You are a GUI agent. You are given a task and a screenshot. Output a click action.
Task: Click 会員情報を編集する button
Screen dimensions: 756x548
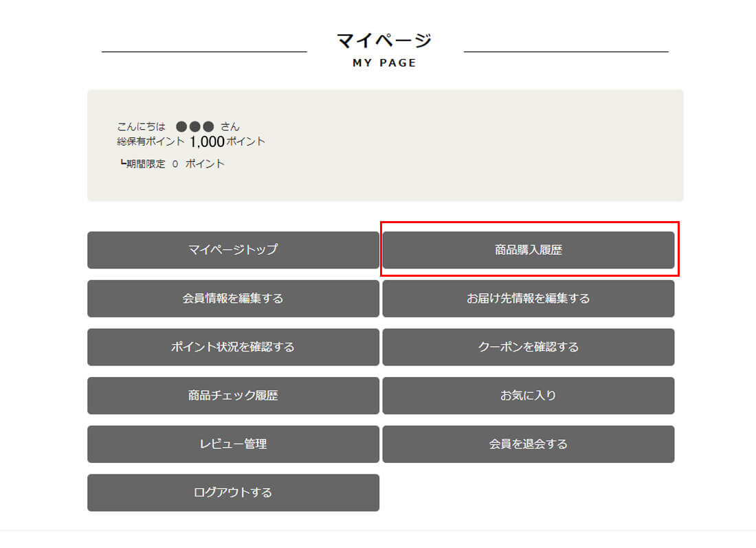pyautogui.click(x=233, y=299)
